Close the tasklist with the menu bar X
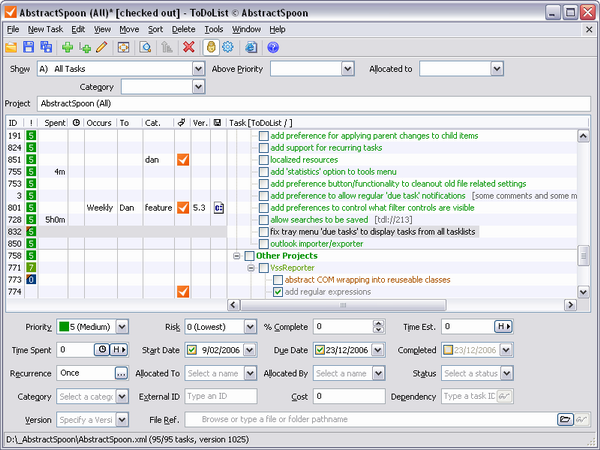The height and width of the screenshot is (450, 600). point(589,29)
